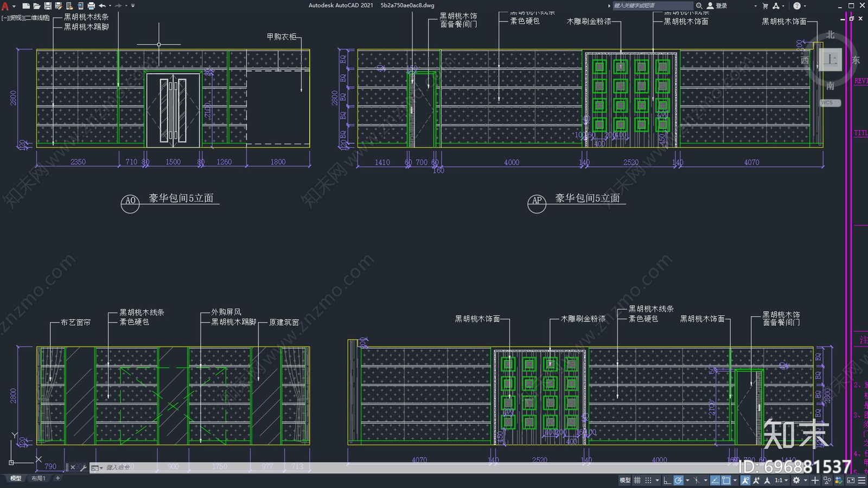This screenshot has width=868, height=488.
Task: Toggle the status bar 模型 space button
Action: 625,480
